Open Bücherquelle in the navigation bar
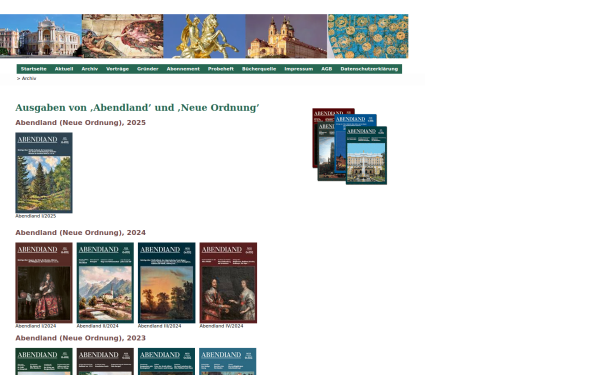 click(x=259, y=69)
